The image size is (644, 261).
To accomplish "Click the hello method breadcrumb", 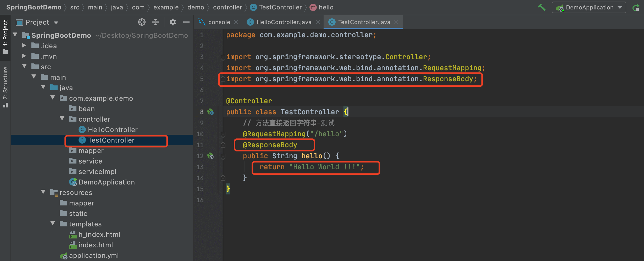I will tap(321, 7).
